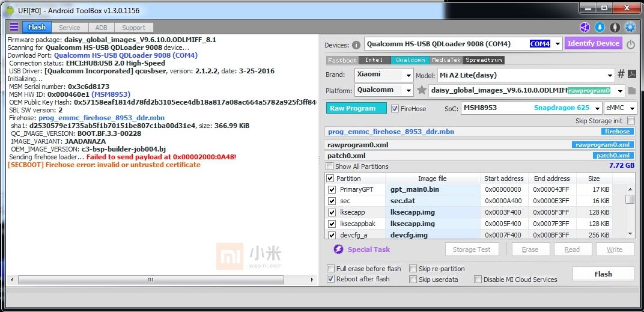Enable Disable MI Cloud Services checkbox

[x=478, y=279]
